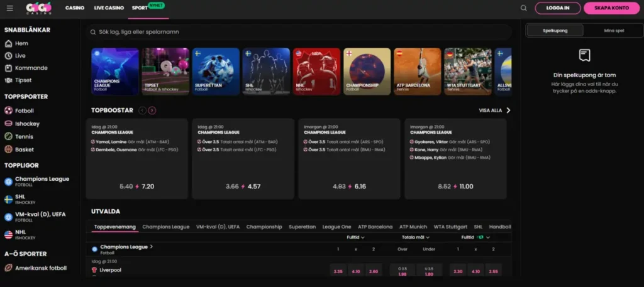This screenshot has width=644, height=287.
Task: Select the boosted odds 4.57 card
Action: point(243,159)
